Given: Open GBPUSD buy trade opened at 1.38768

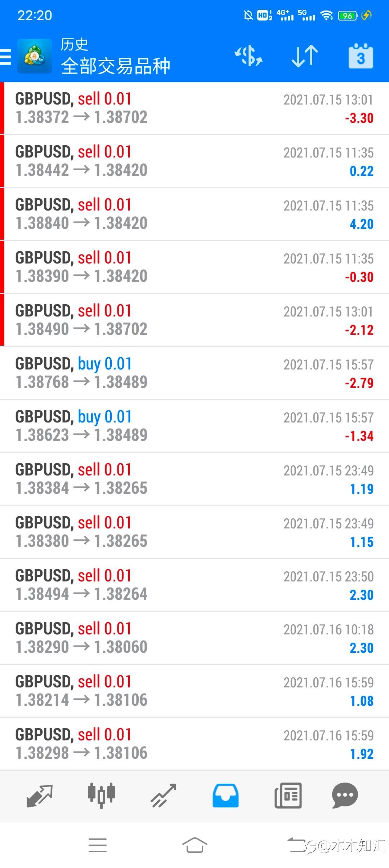Looking at the screenshot, I should point(194,373).
